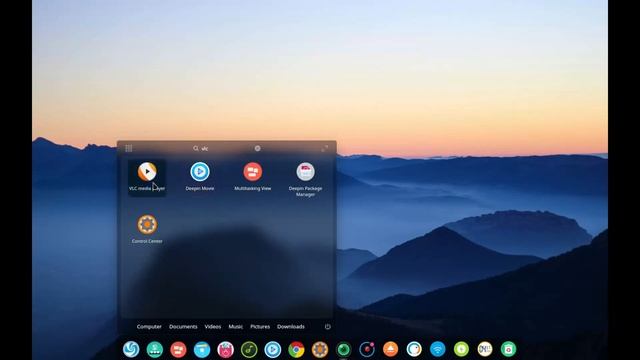Click the white and teal ring dock icon
Screen dimensions: 640x360
pos(414,349)
